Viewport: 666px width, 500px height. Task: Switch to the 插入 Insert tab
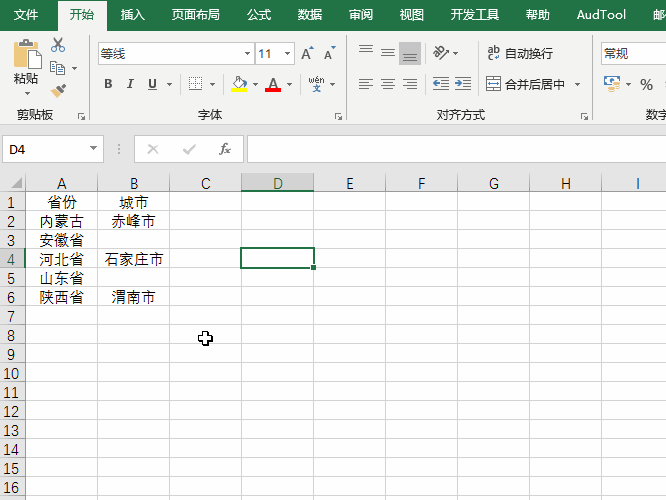pyautogui.click(x=133, y=15)
